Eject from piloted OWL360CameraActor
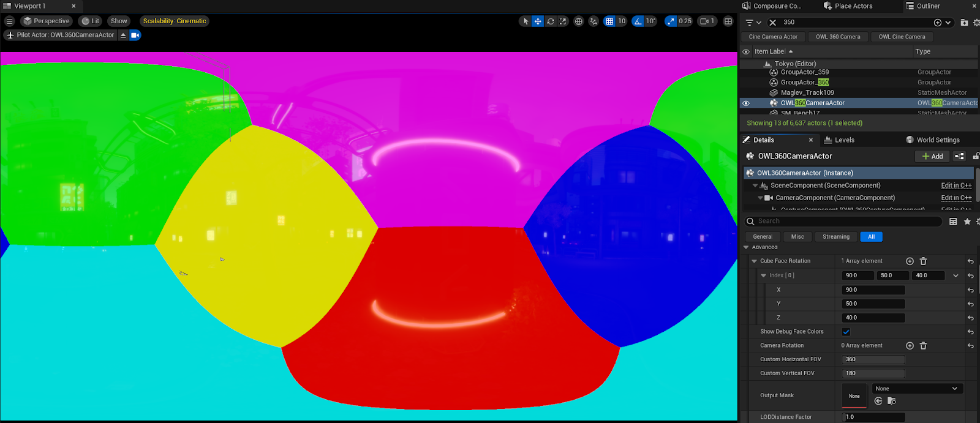 [x=123, y=35]
